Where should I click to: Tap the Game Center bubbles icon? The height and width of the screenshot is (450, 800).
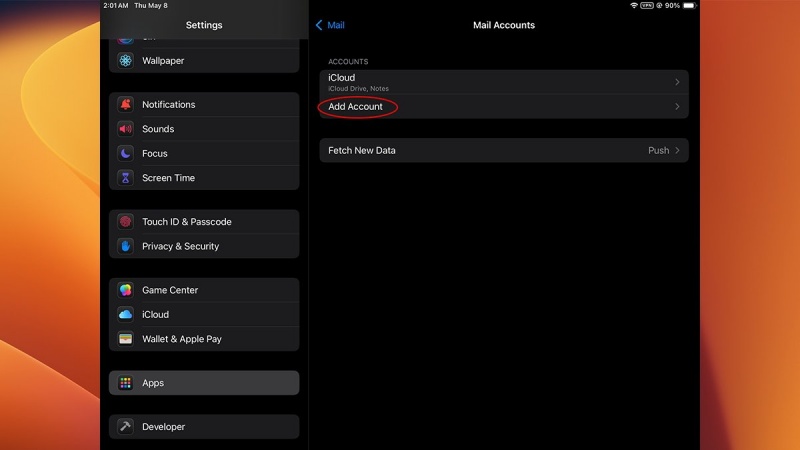(x=126, y=290)
